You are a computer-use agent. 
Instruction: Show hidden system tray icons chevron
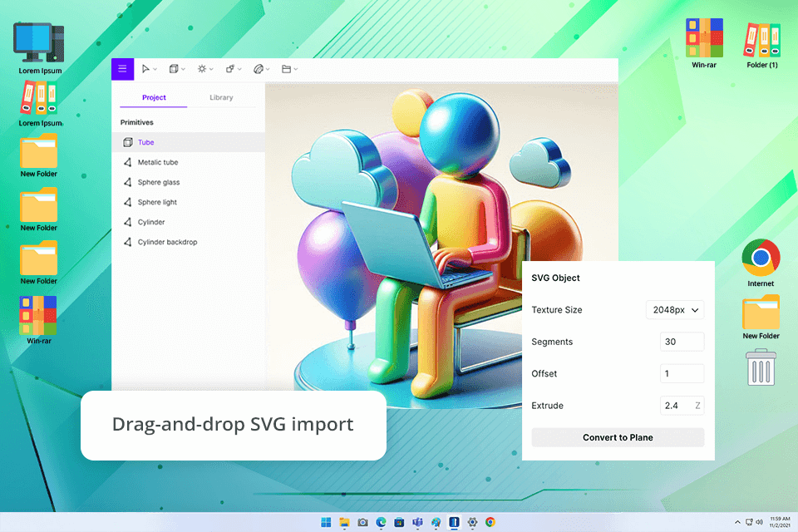click(x=737, y=522)
